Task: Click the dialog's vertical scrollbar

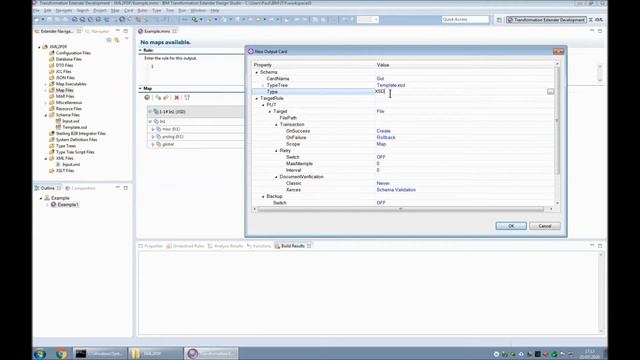Action: [x=557, y=122]
